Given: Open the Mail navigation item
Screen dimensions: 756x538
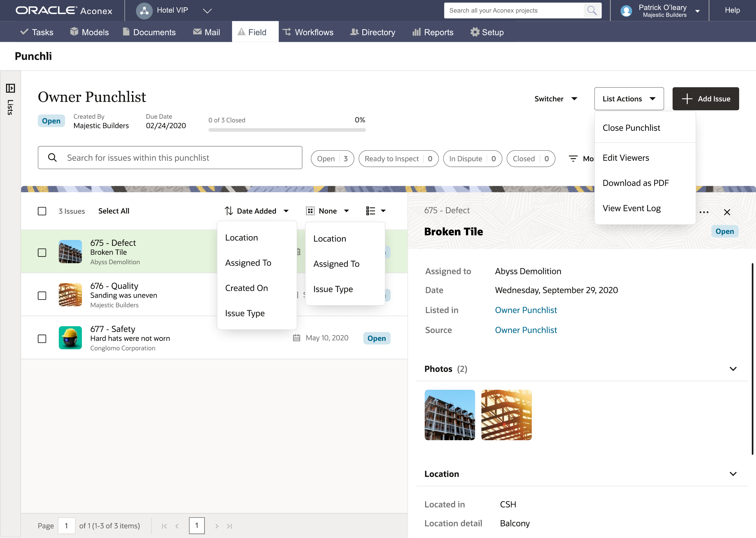Looking at the screenshot, I should coord(206,32).
